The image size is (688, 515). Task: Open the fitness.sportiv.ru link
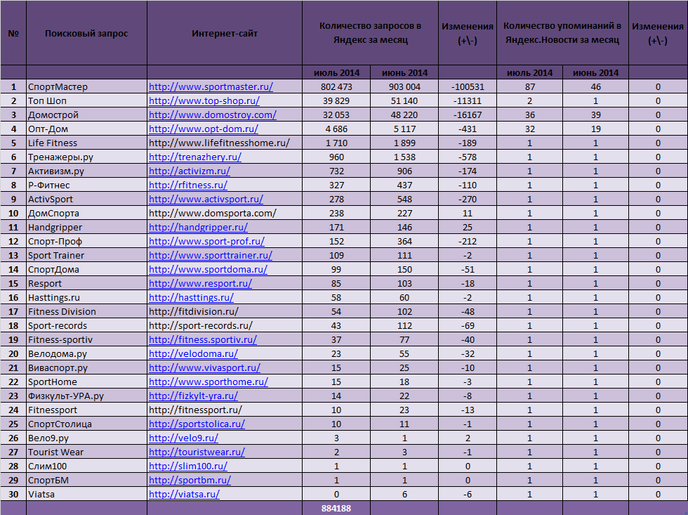coord(203,340)
